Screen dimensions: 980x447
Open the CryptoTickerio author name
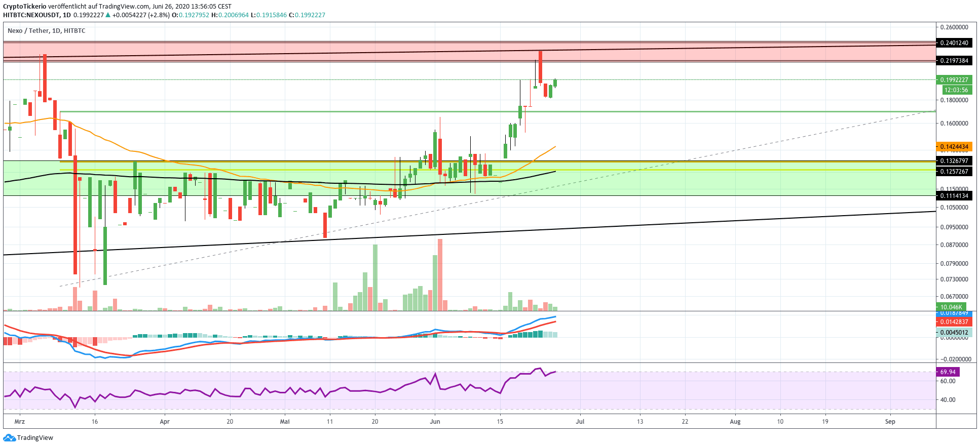[x=24, y=6]
